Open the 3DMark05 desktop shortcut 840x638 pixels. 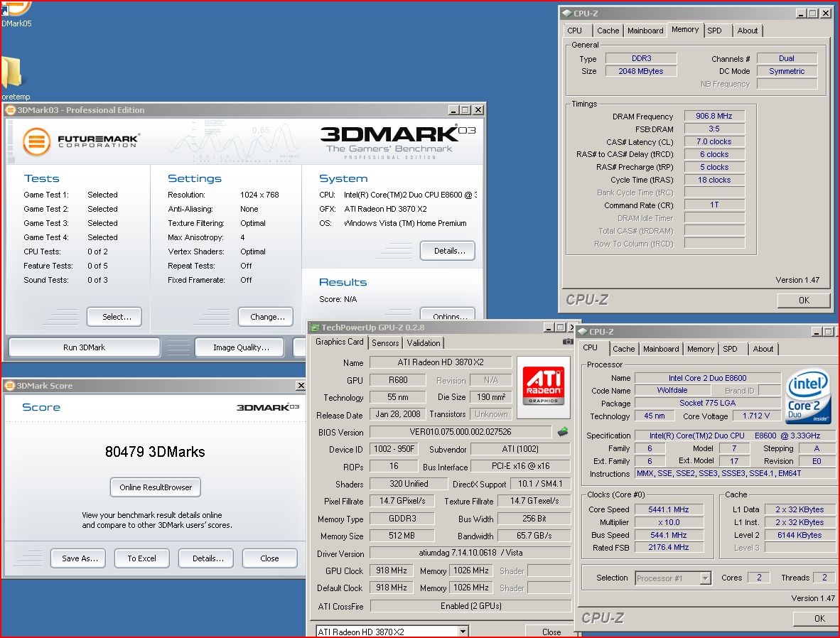point(15,14)
